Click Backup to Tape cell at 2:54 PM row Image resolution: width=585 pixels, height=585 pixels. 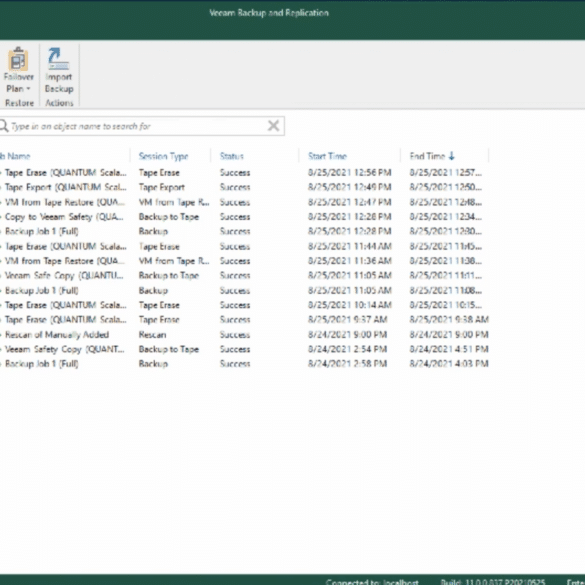click(169, 349)
